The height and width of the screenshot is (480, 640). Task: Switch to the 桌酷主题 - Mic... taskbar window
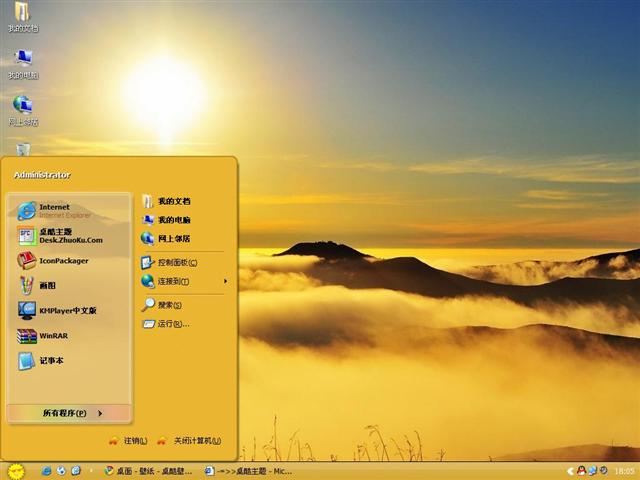coord(249,471)
